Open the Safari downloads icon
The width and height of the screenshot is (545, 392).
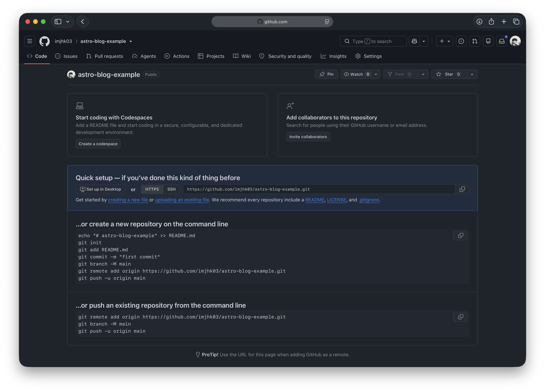point(479,22)
